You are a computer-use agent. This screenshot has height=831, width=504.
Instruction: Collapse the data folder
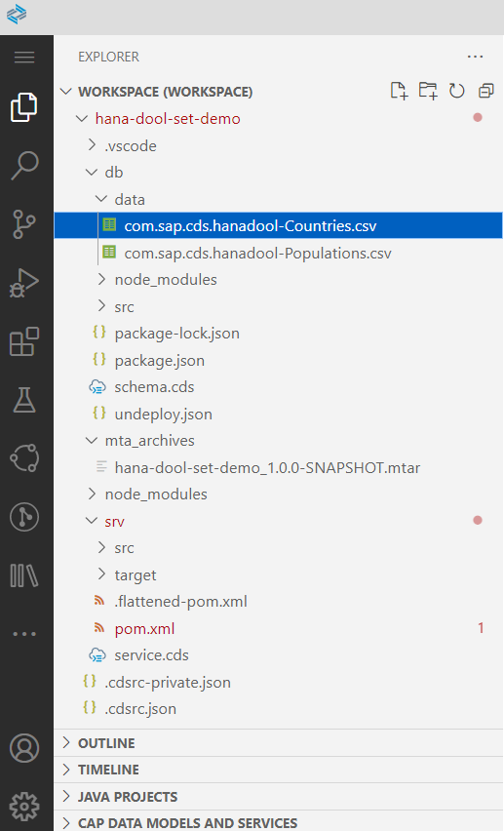tap(101, 199)
